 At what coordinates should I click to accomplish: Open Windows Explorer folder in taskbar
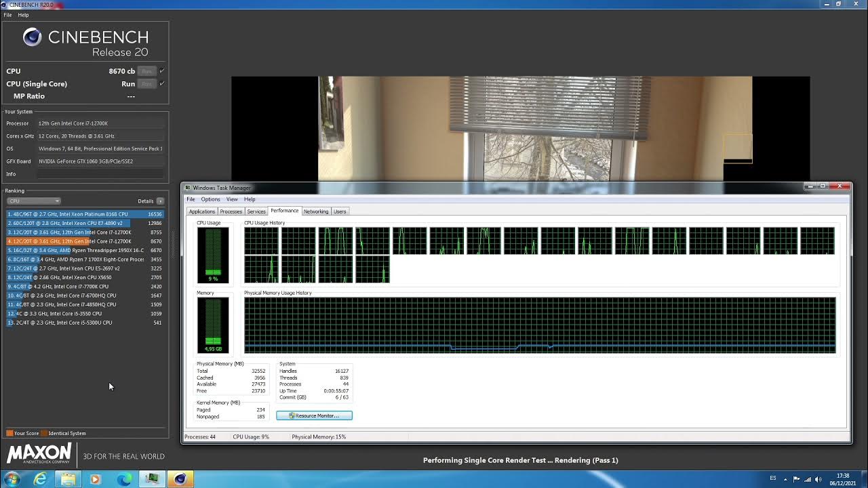[x=68, y=479]
